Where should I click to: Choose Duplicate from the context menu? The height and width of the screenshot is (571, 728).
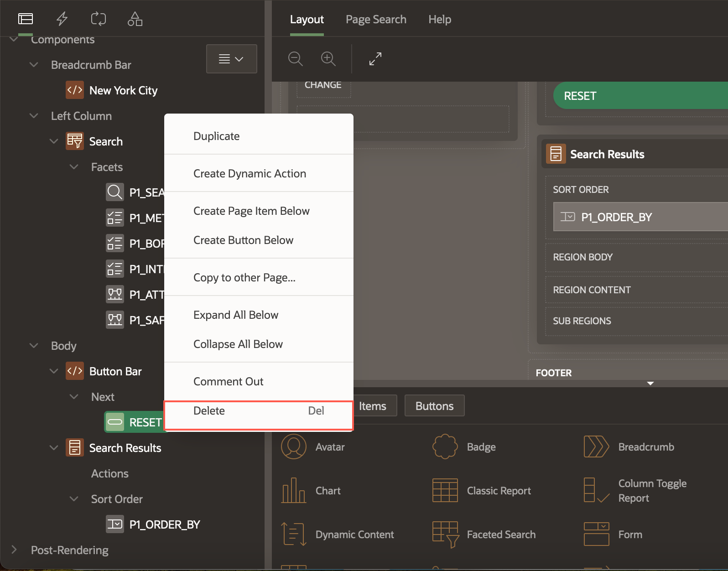coord(259,136)
